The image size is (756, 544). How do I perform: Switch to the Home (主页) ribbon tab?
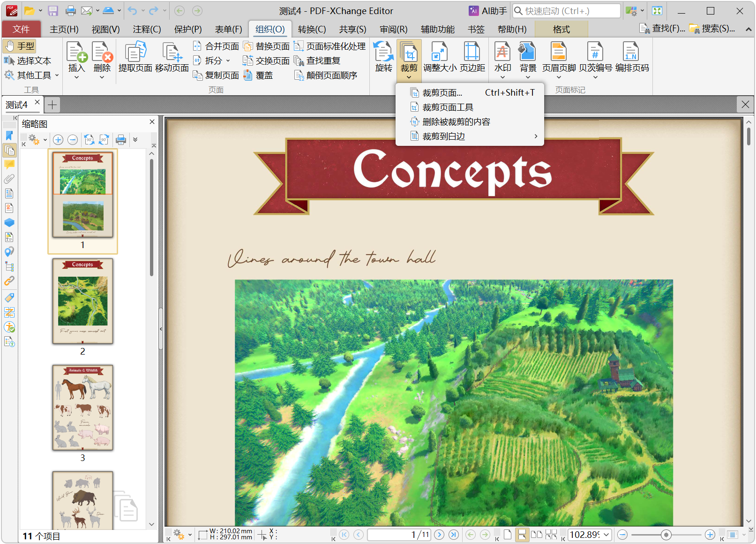pyautogui.click(x=64, y=29)
